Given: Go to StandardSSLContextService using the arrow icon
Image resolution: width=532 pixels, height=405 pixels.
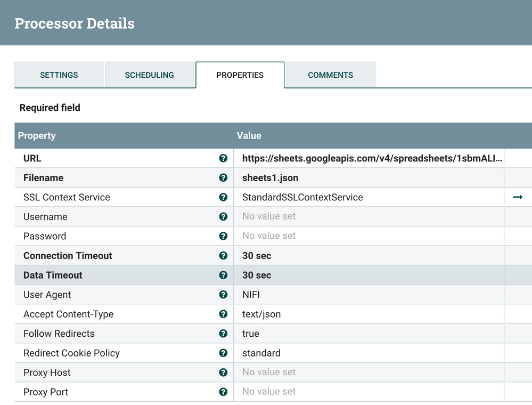Looking at the screenshot, I should [x=517, y=197].
